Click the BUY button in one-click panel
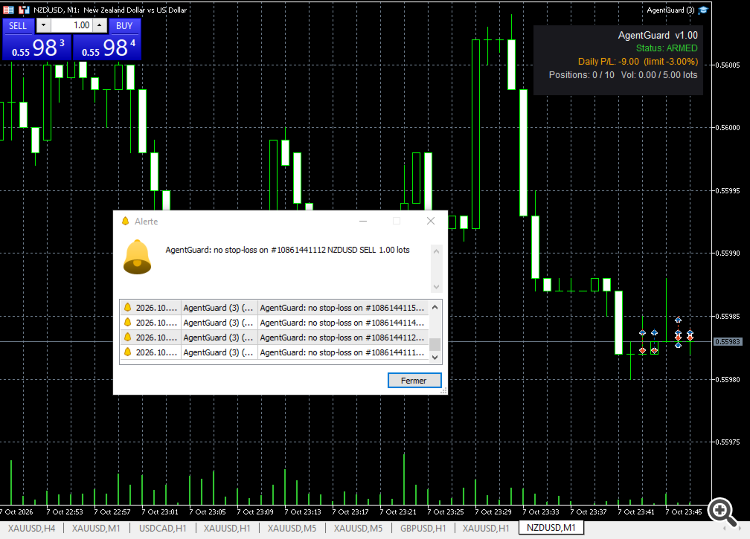This screenshot has width=750, height=539. click(x=124, y=26)
